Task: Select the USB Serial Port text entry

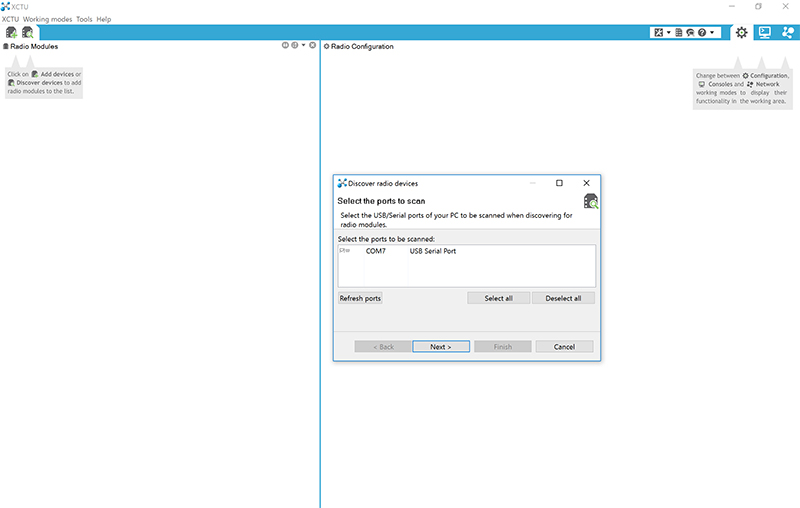Action: (433, 251)
